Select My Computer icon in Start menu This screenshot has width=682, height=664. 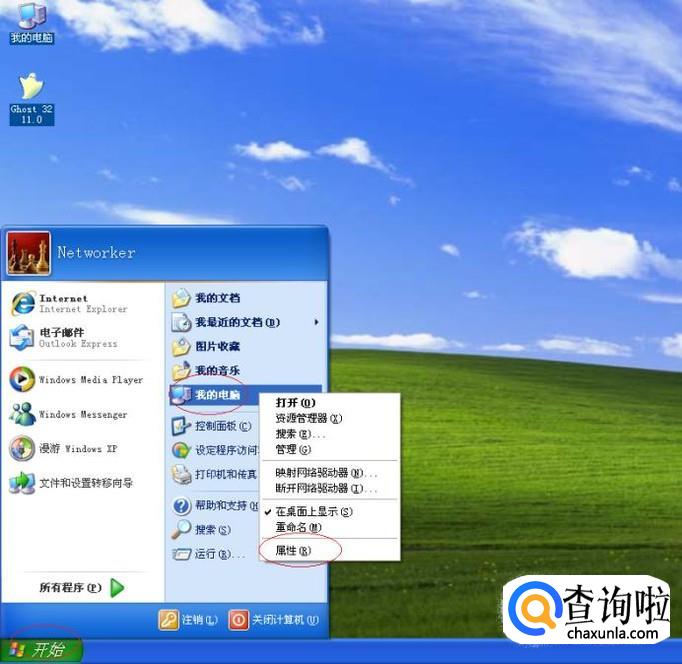point(181,395)
